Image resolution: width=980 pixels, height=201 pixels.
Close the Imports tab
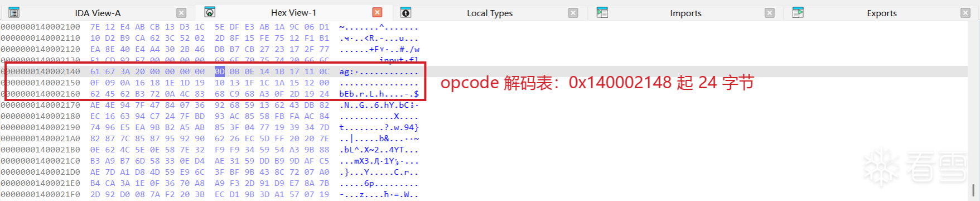[x=770, y=13]
